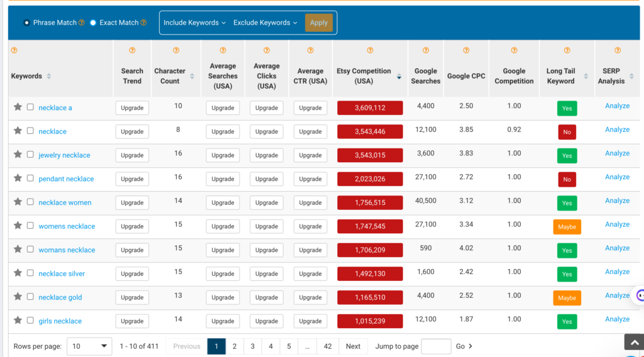644x357 pixels.
Task: Open the Rows per page selector
Action: tap(89, 346)
